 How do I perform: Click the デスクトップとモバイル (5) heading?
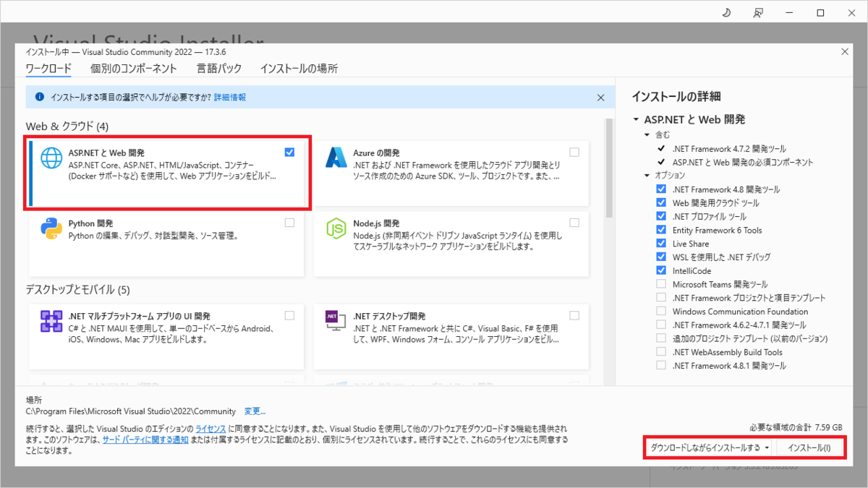pos(77,290)
